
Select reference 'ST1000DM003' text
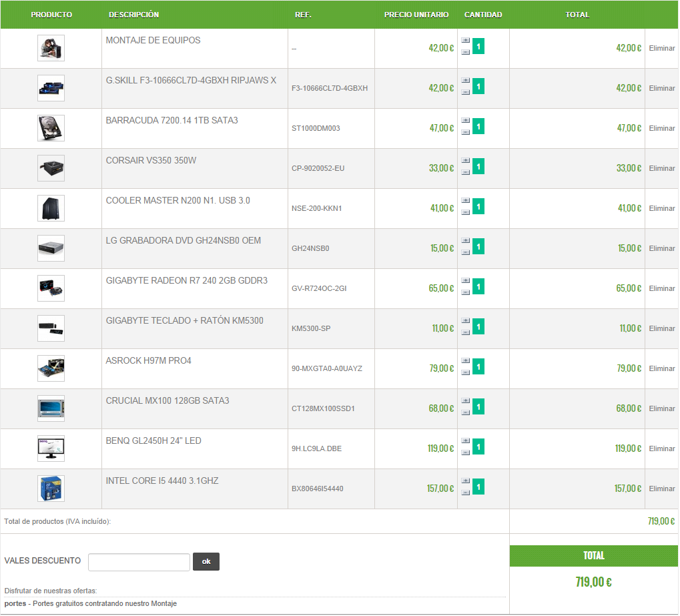pyautogui.click(x=316, y=128)
